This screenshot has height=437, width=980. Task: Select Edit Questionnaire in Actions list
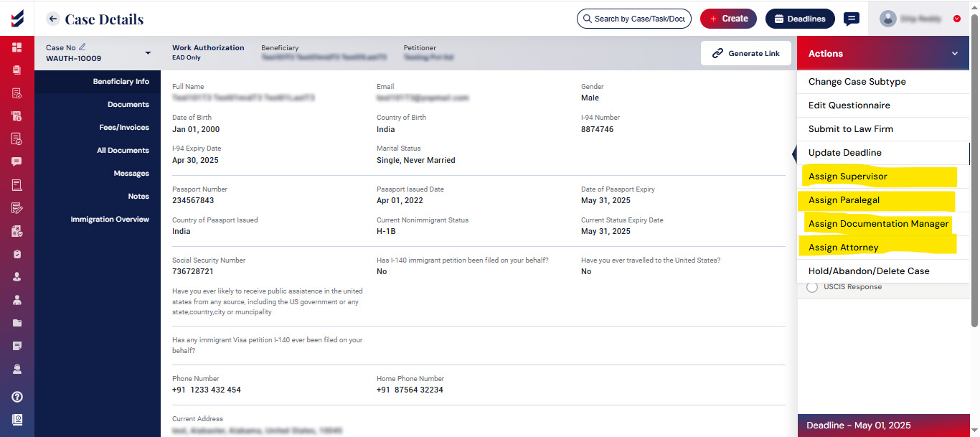(x=849, y=105)
